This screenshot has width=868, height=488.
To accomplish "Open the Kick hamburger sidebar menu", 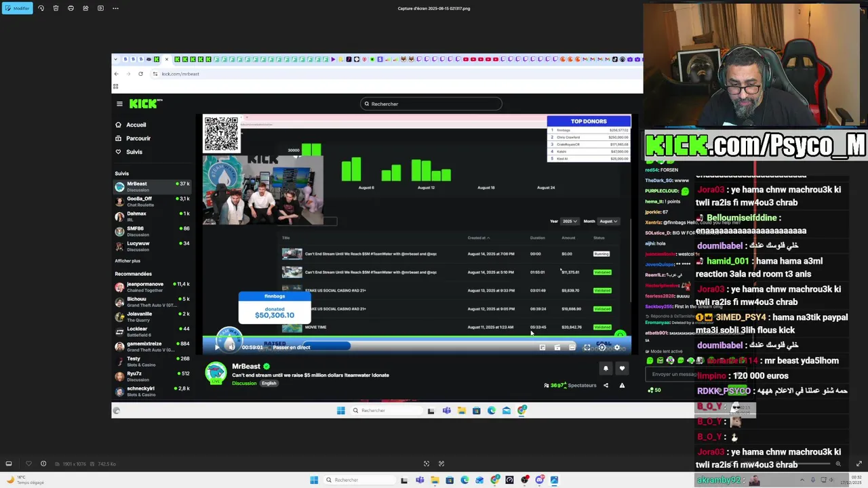I will pyautogui.click(x=119, y=104).
